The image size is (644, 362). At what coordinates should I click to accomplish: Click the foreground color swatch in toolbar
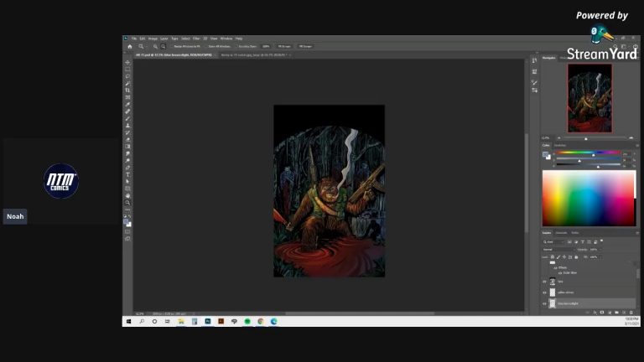(127, 222)
